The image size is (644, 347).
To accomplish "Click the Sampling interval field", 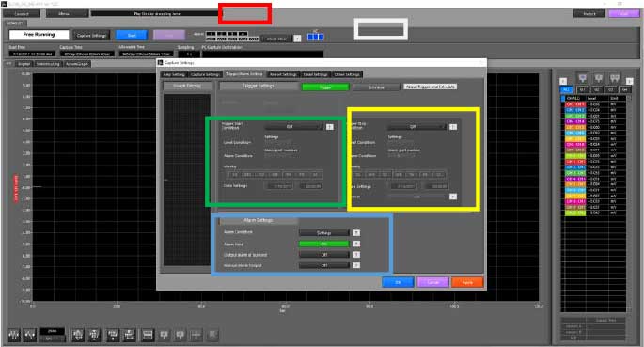I will coord(189,54).
